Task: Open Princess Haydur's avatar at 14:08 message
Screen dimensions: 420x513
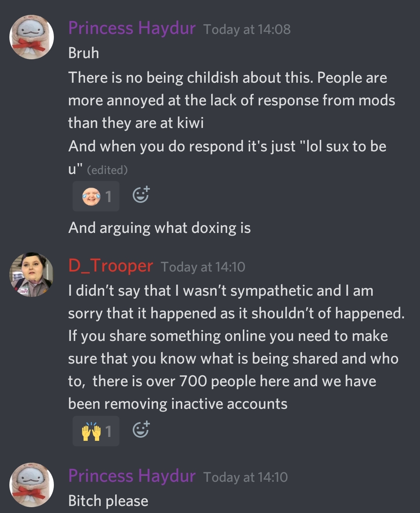Action: [32, 37]
